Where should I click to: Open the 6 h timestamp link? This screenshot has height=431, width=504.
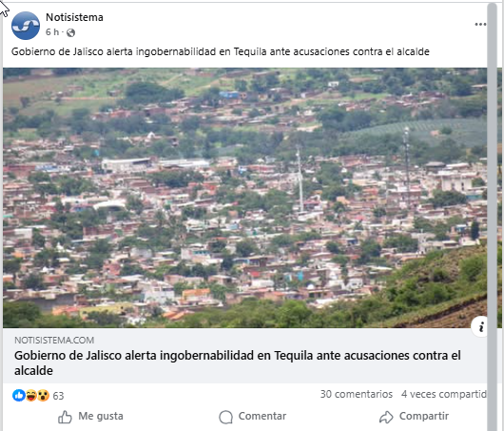tap(52, 32)
